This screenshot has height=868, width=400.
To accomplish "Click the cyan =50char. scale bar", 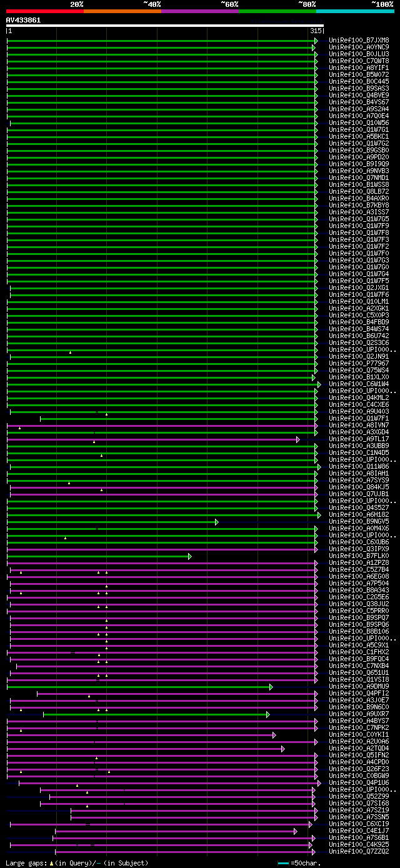I will coord(284,863).
